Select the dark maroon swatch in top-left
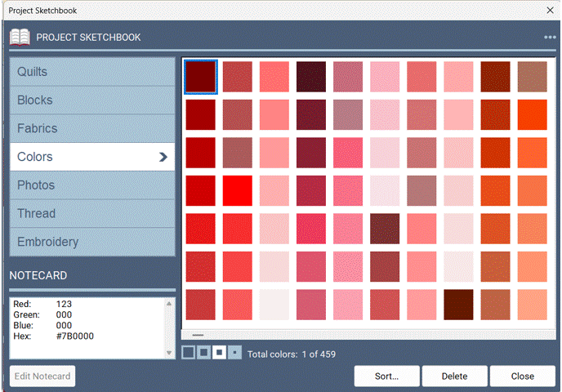 [201, 77]
